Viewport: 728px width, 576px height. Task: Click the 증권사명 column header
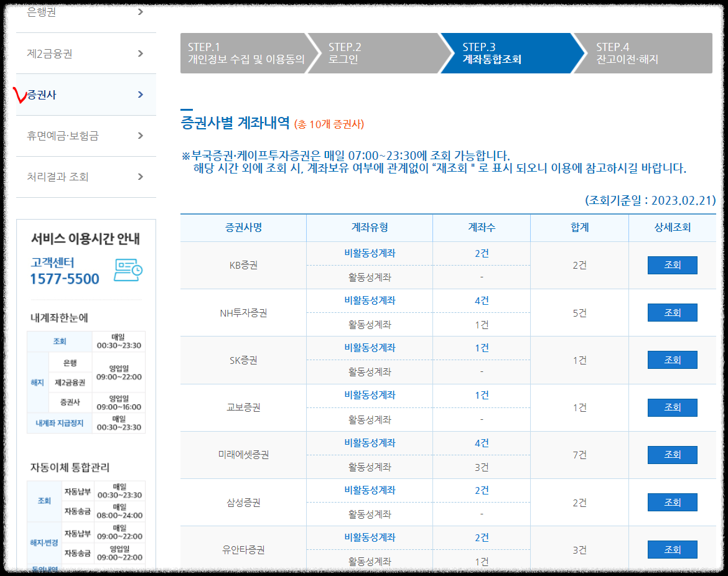pos(243,228)
